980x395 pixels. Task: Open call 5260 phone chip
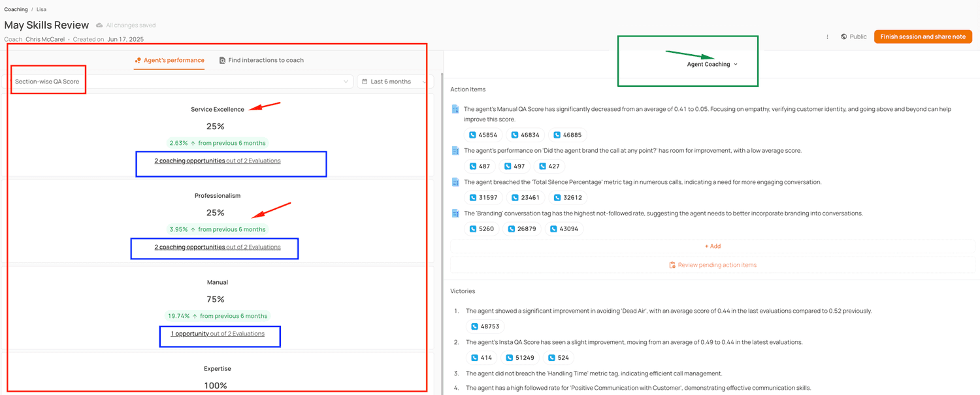[482, 229]
